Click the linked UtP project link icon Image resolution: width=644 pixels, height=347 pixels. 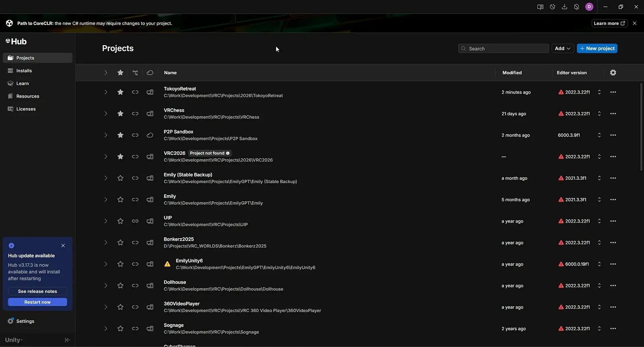[135, 221]
